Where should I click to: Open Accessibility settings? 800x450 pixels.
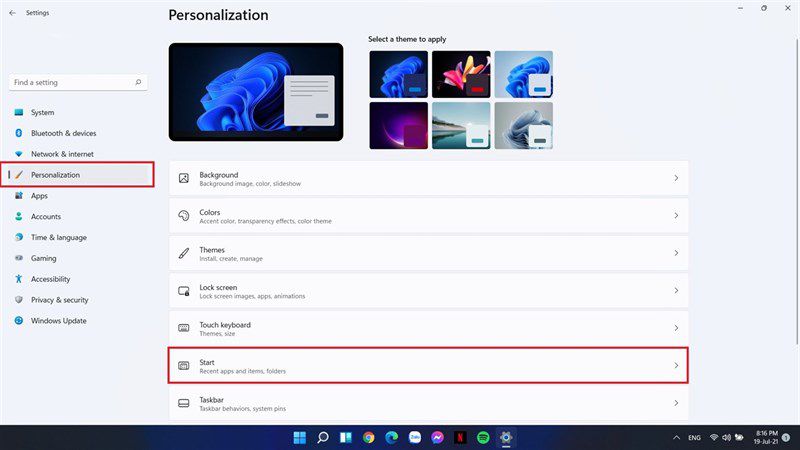78,280
